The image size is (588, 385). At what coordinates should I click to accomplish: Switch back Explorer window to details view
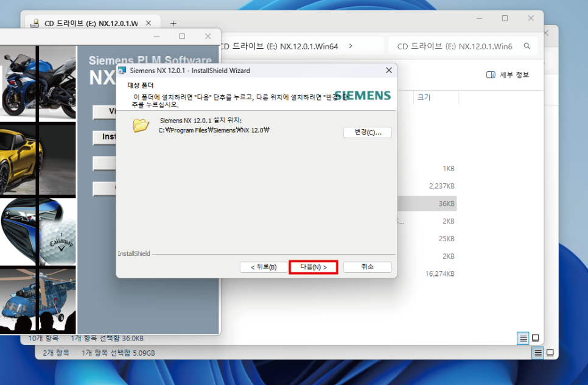[537, 353]
